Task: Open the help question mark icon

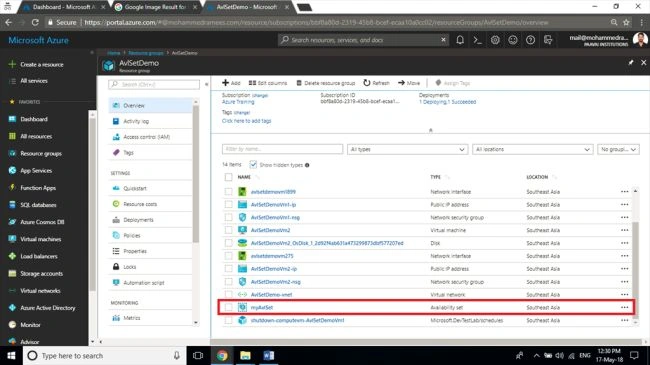Action: 530,40
